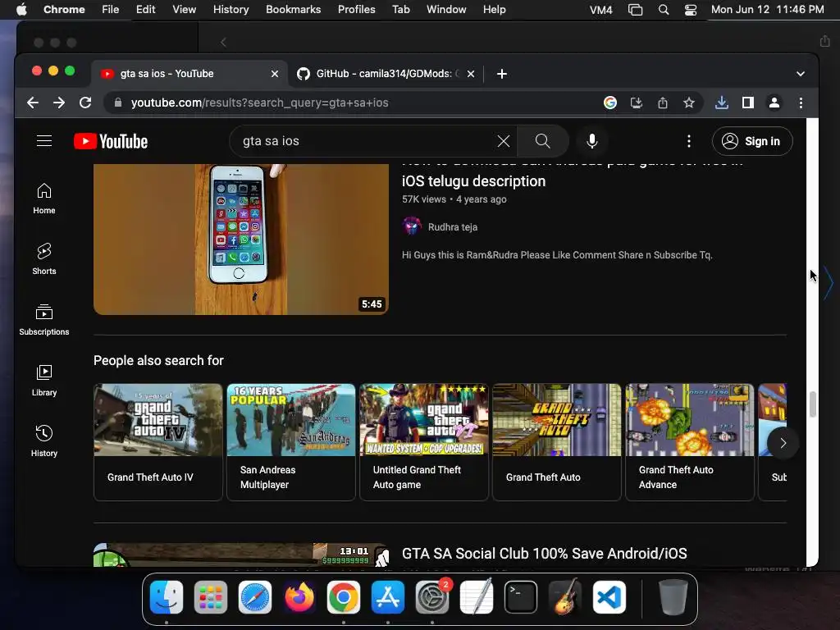
Task: Open new tab with plus button
Action: (x=502, y=74)
